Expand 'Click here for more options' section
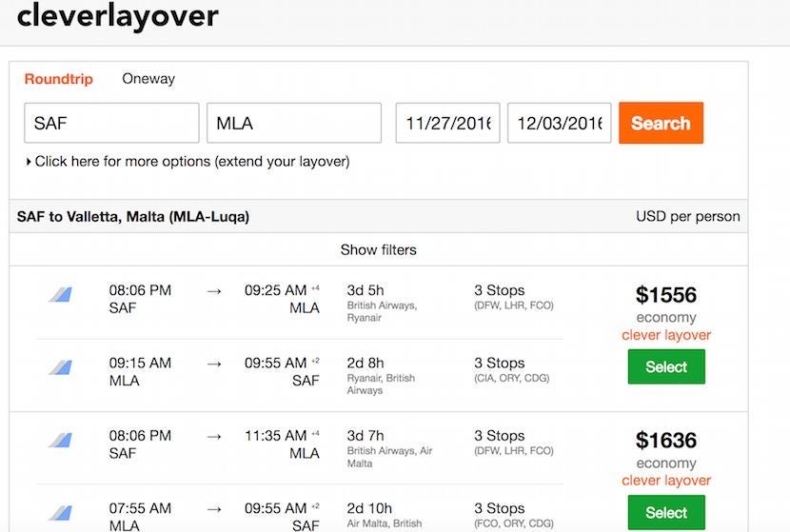This screenshot has height=532, width=790. pyautogui.click(x=188, y=162)
